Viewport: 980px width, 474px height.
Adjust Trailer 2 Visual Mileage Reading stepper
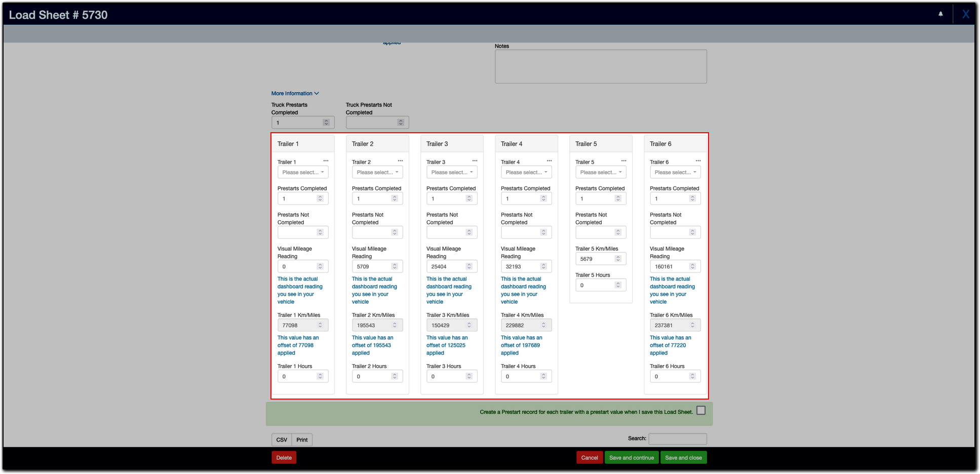pyautogui.click(x=395, y=266)
